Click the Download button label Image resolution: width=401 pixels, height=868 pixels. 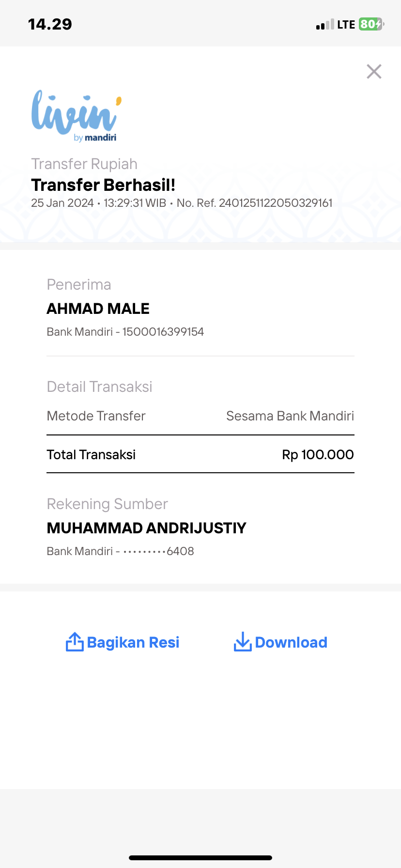click(x=291, y=642)
